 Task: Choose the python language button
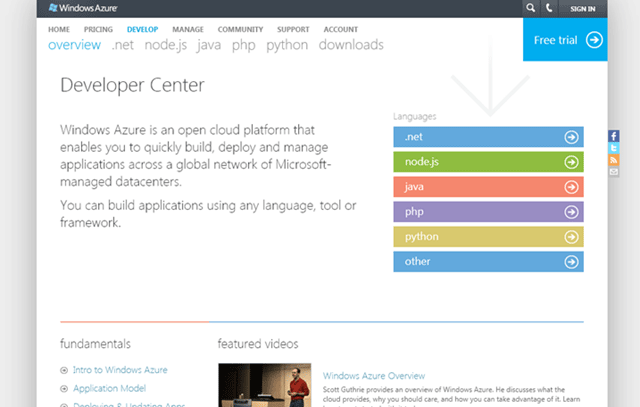(x=488, y=236)
